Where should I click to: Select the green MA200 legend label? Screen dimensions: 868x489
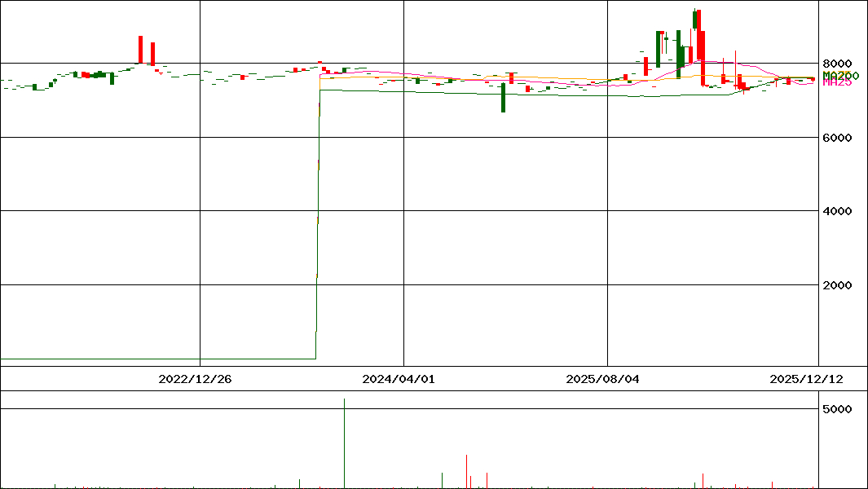840,75
